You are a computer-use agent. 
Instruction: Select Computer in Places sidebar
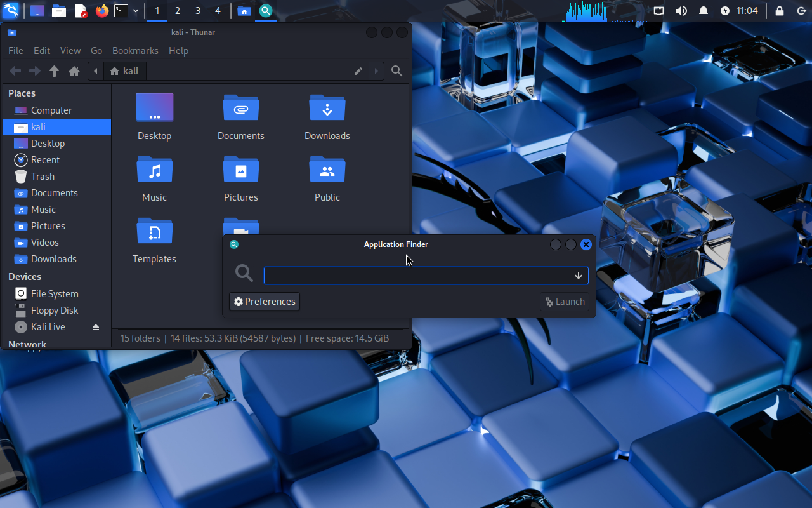(x=57, y=110)
